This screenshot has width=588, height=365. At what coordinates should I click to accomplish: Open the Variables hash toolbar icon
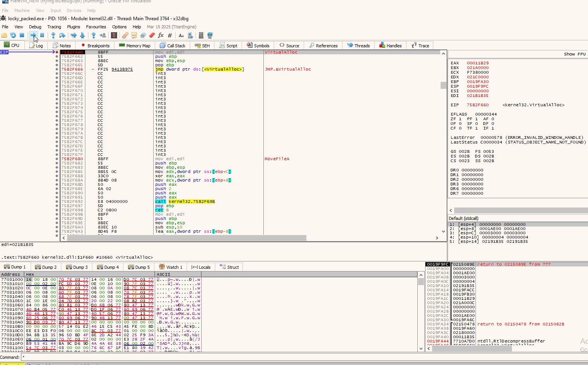[x=170, y=35]
